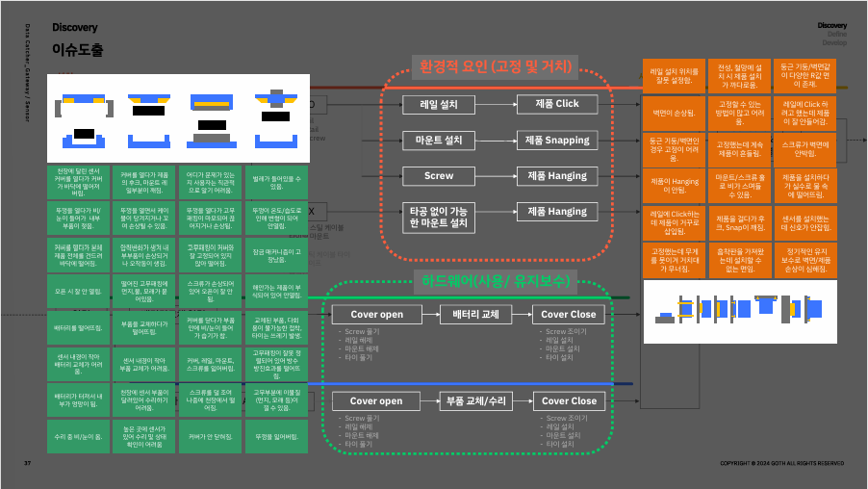Click green note 천장에 달린 센서 커버를 열다가

coord(78,182)
